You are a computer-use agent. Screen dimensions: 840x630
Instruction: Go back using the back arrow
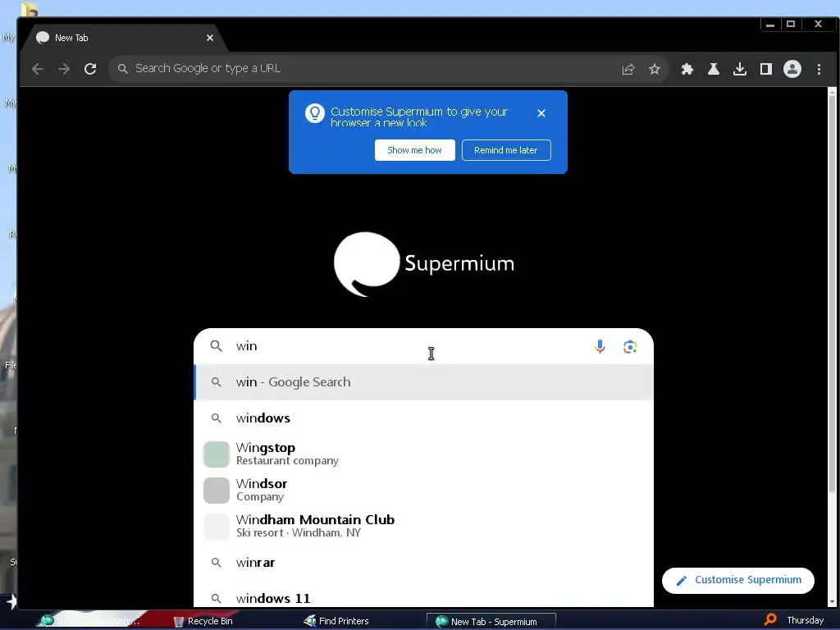click(x=38, y=69)
